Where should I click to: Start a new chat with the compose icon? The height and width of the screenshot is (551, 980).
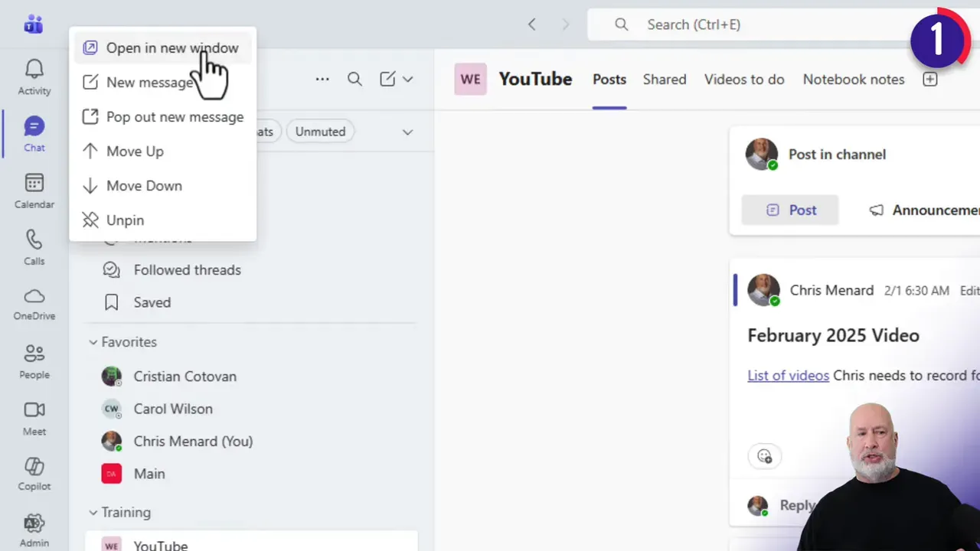point(387,79)
